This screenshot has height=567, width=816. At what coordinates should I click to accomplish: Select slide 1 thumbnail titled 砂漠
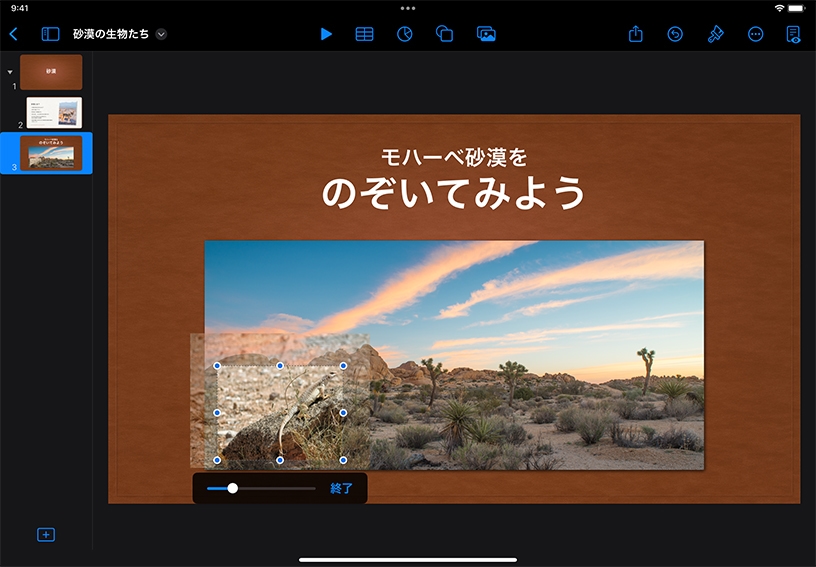(x=51, y=72)
